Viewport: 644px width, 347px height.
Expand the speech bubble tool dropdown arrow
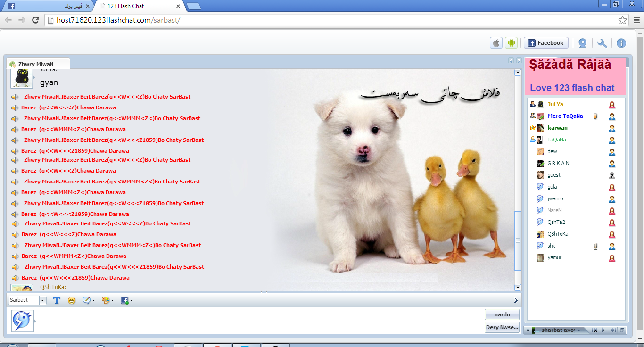93,300
